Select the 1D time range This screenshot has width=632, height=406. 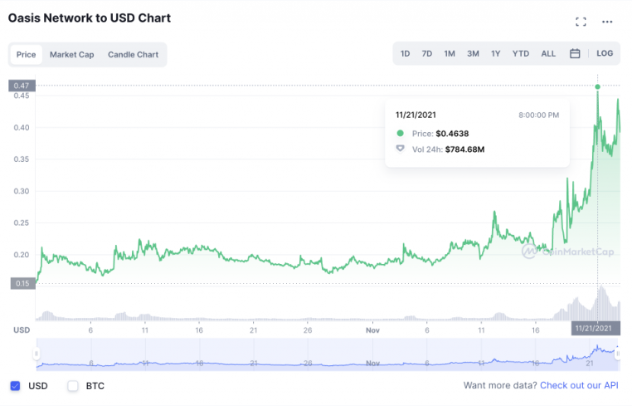[x=405, y=53]
